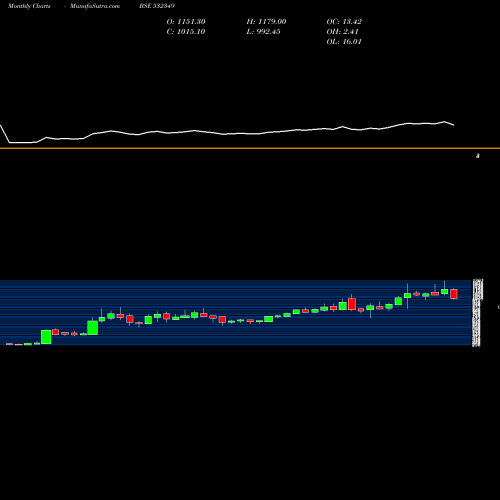The image size is (500, 500).
Task: Click the 'OH: 2.41' value
Action: point(342,32)
